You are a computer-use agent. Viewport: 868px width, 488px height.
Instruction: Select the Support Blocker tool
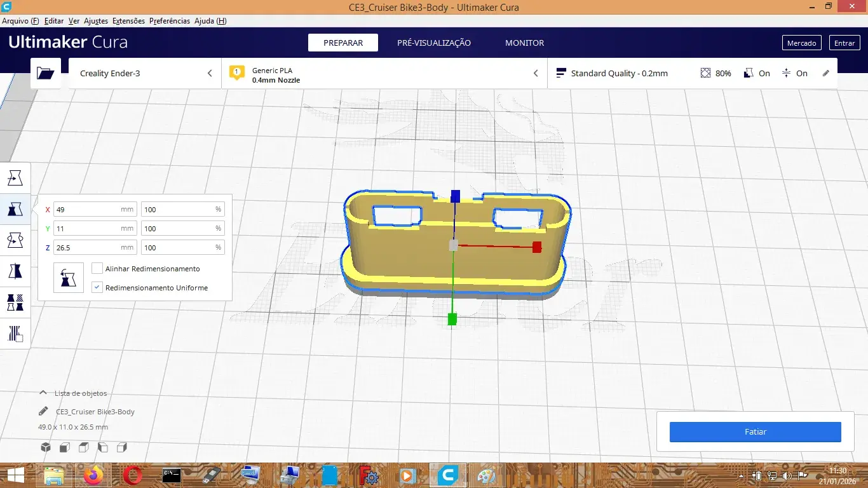(x=15, y=333)
